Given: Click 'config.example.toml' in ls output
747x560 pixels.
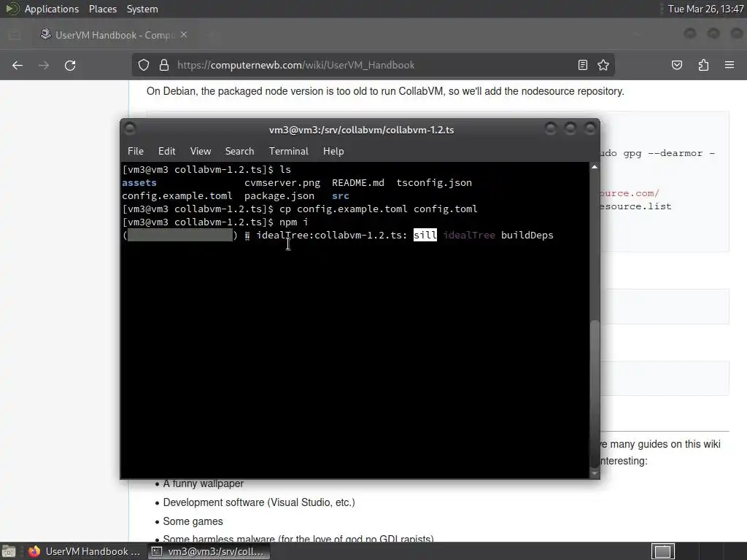Looking at the screenshot, I should (177, 195).
